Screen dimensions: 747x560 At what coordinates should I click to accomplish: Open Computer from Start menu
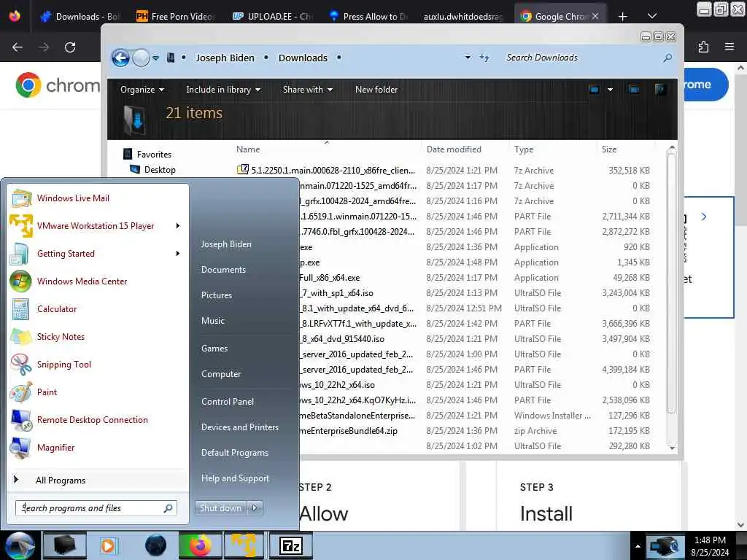[x=221, y=374]
